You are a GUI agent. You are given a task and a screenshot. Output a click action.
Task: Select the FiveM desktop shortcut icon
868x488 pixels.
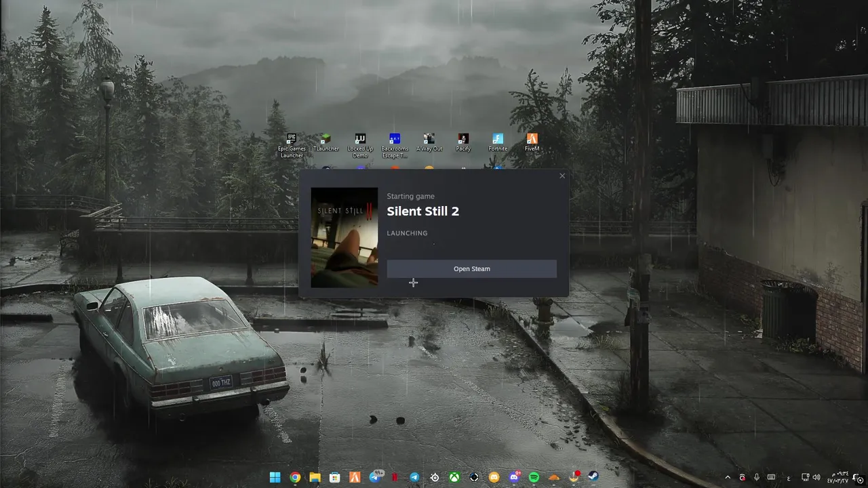click(532, 142)
